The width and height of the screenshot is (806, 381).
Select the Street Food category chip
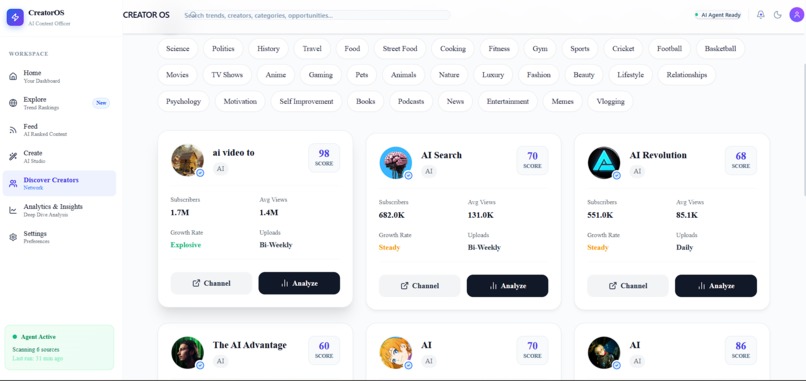[400, 48]
